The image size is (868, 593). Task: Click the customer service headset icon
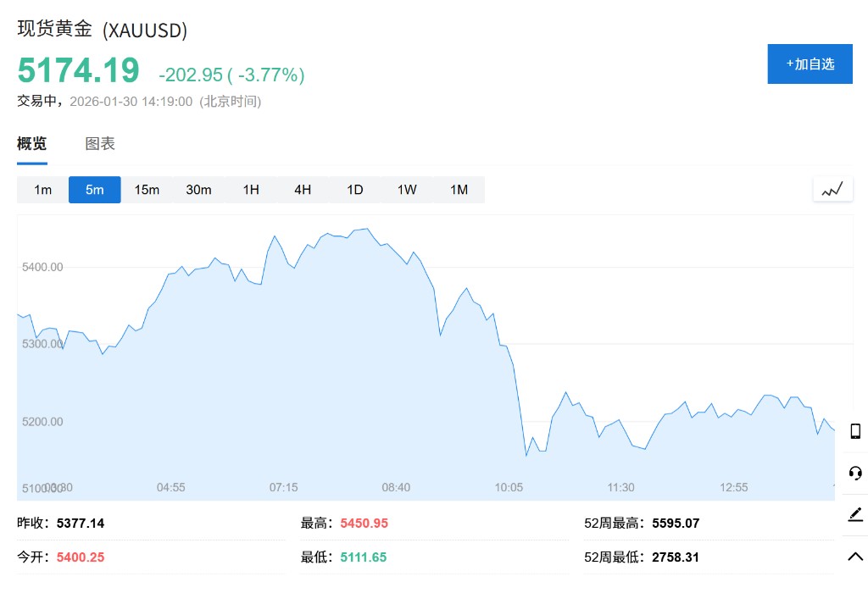855,473
